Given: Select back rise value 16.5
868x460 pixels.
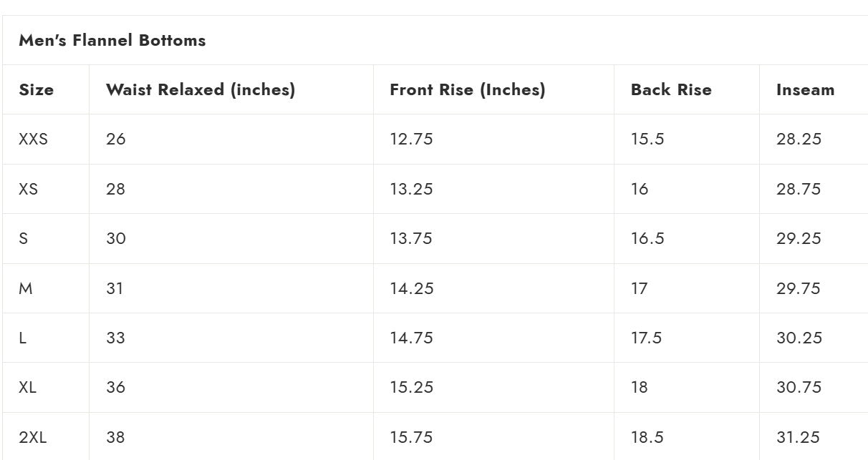Looking at the screenshot, I should pos(647,239).
